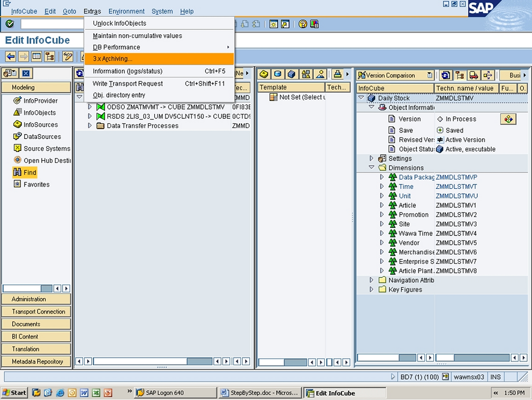Select Favorites in the Modeling tree

click(31, 184)
